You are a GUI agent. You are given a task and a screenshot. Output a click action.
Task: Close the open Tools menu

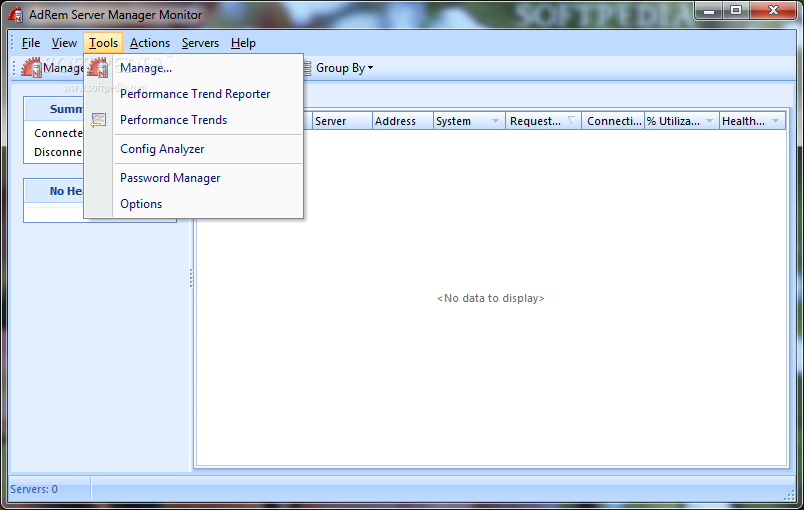tap(103, 43)
